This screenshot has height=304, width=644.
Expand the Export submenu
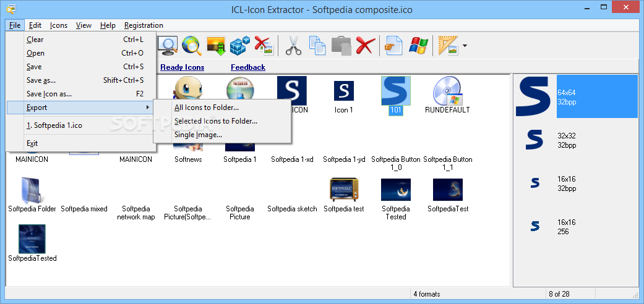click(81, 108)
